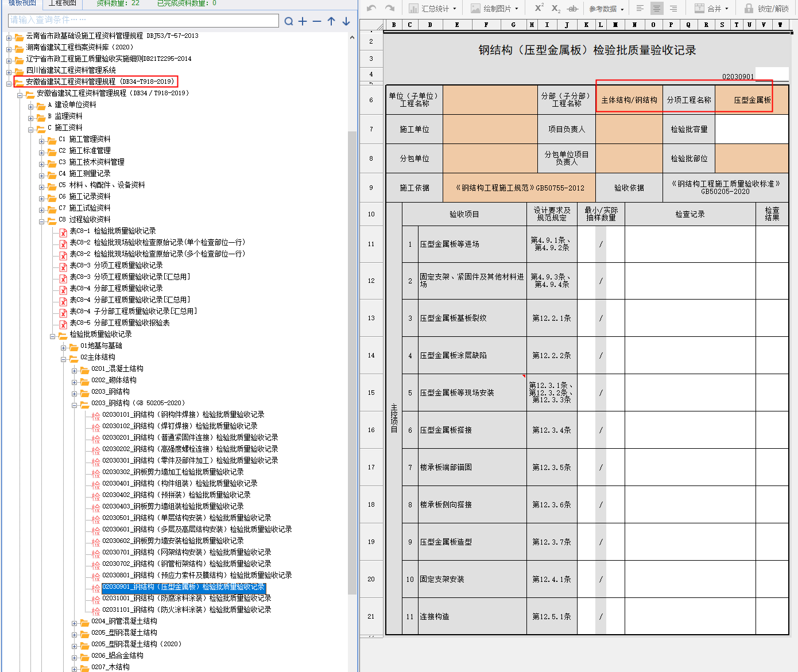The height and width of the screenshot is (672, 798).
Task: Click the 《钢结构工程施工规范》GB50755-2012 cell
Action: (520, 188)
